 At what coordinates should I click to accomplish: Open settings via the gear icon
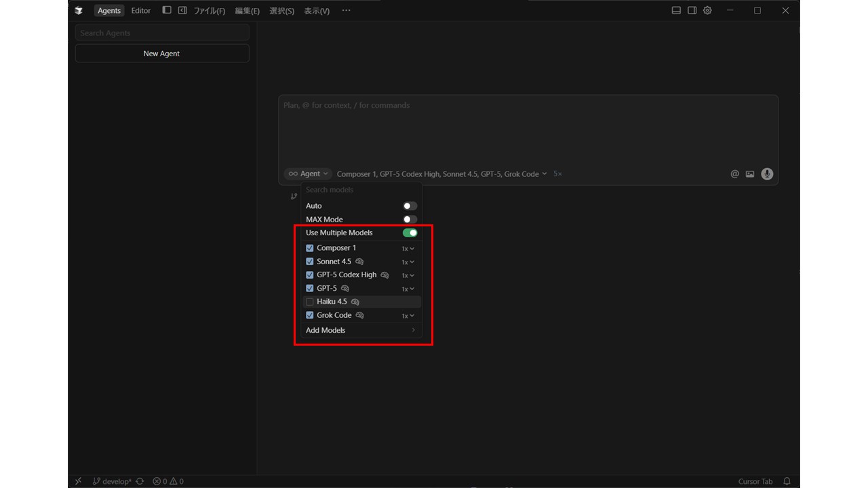click(x=707, y=10)
